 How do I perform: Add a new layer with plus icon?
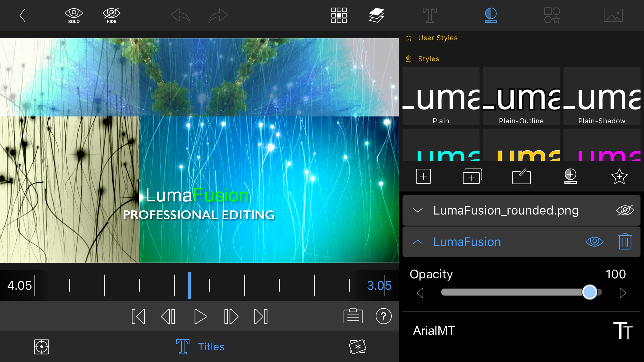[x=423, y=176]
